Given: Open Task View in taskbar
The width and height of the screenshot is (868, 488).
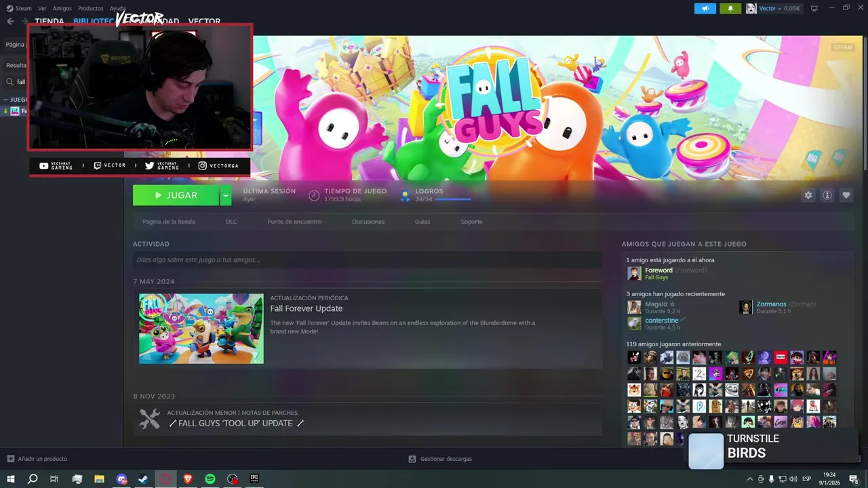Looking at the screenshot, I should tap(54, 479).
